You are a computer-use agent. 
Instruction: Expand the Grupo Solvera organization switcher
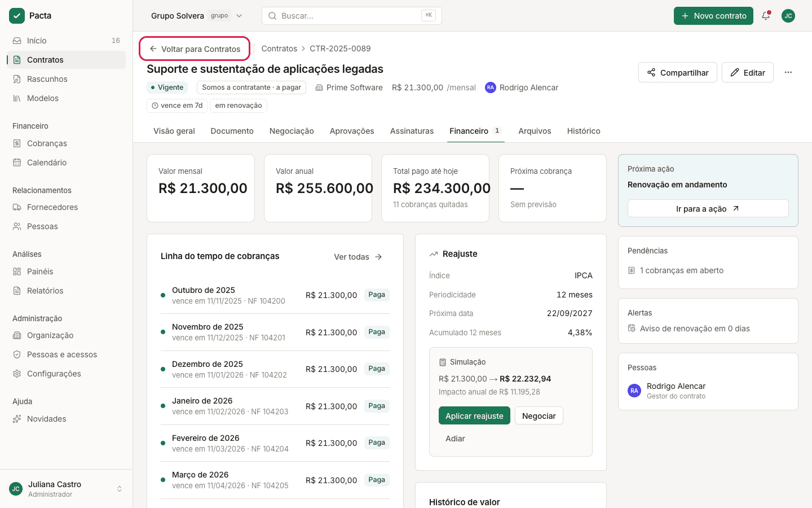click(196, 16)
